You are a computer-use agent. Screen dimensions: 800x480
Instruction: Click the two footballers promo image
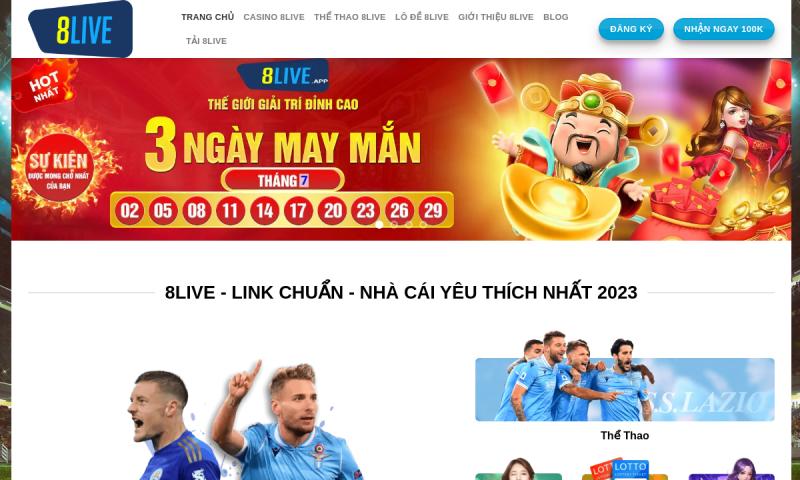(246, 421)
